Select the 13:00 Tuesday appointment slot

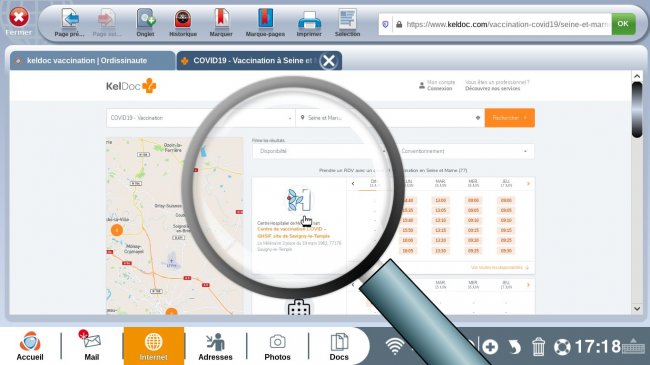[x=440, y=200]
